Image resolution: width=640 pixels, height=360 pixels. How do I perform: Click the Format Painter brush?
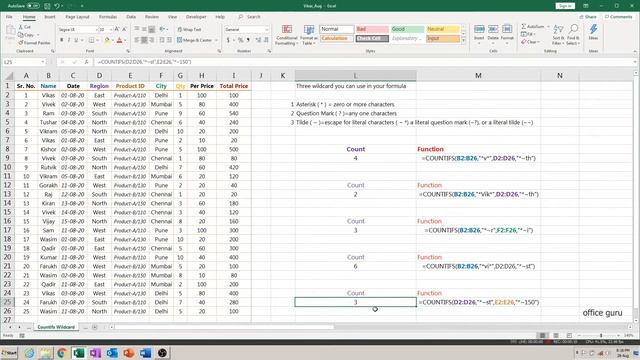coord(34,42)
